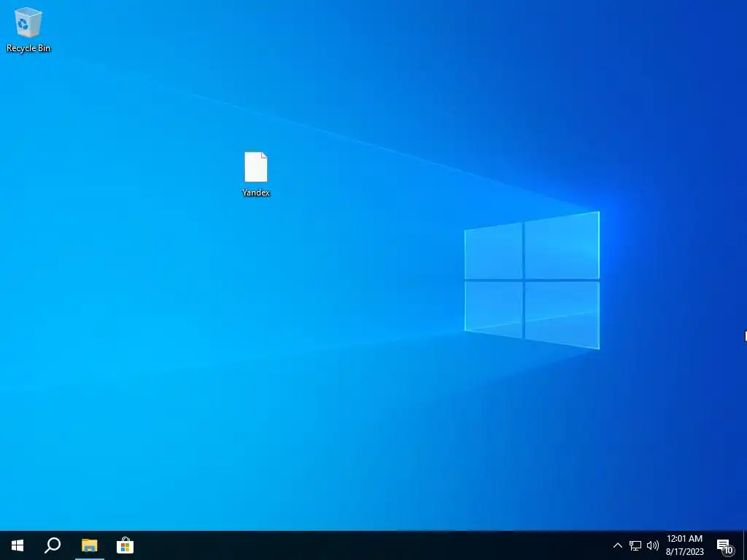Open the clock showing 12:01 AM
Image resolution: width=747 pixels, height=560 pixels.
pos(684,545)
